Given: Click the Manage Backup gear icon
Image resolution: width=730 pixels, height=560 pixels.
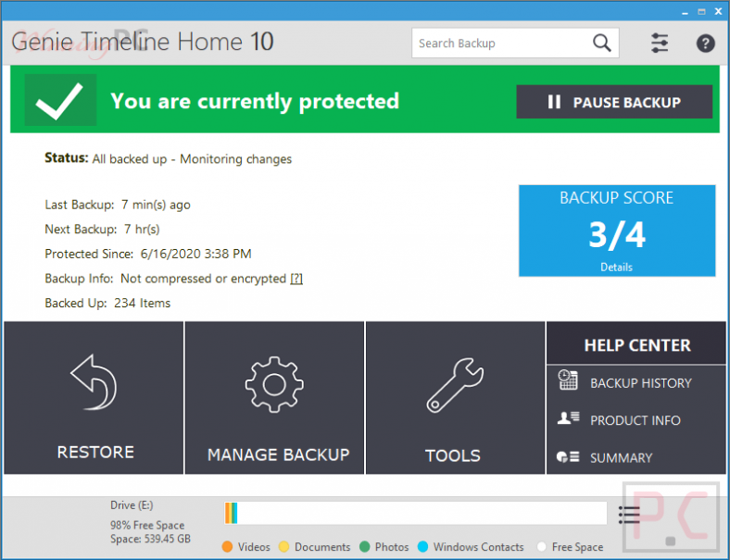Looking at the screenshot, I should point(274,385).
